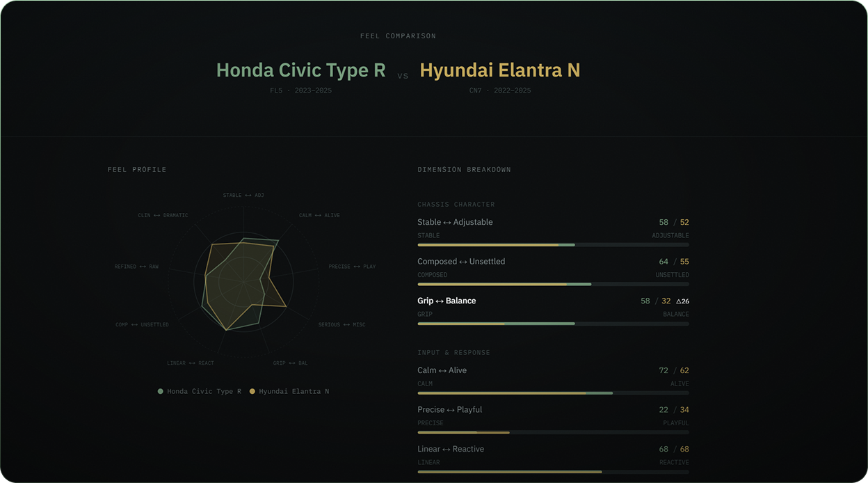Select the yellow Hyundai Elantra N legend marker
Screen dimensions: 868x483
coord(250,391)
